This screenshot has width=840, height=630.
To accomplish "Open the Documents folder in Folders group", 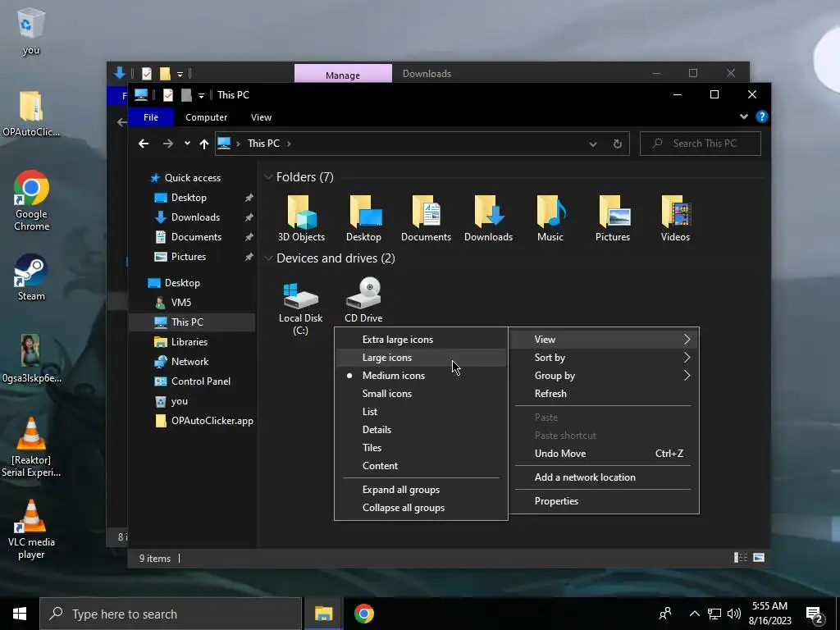I will click(426, 218).
